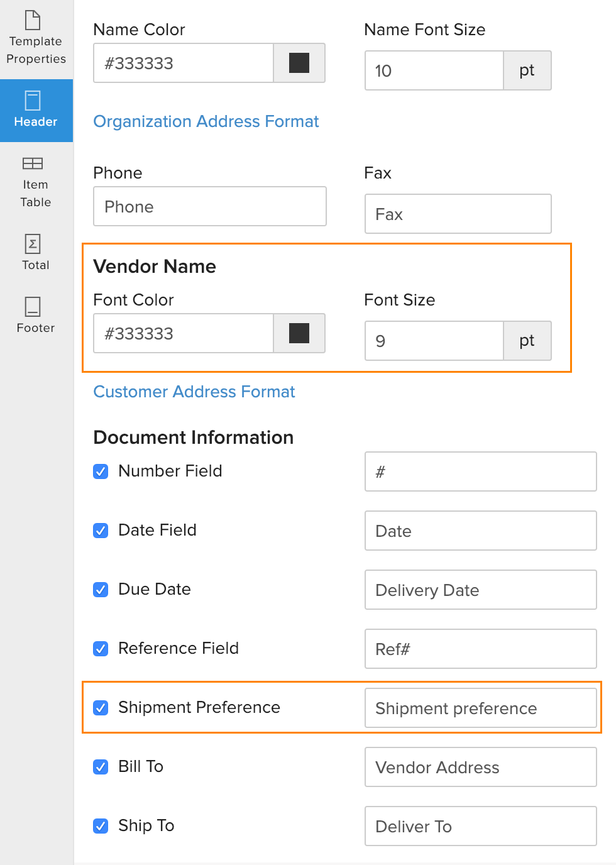Open the Template Properties panel
616x865 pixels.
(x=35, y=38)
